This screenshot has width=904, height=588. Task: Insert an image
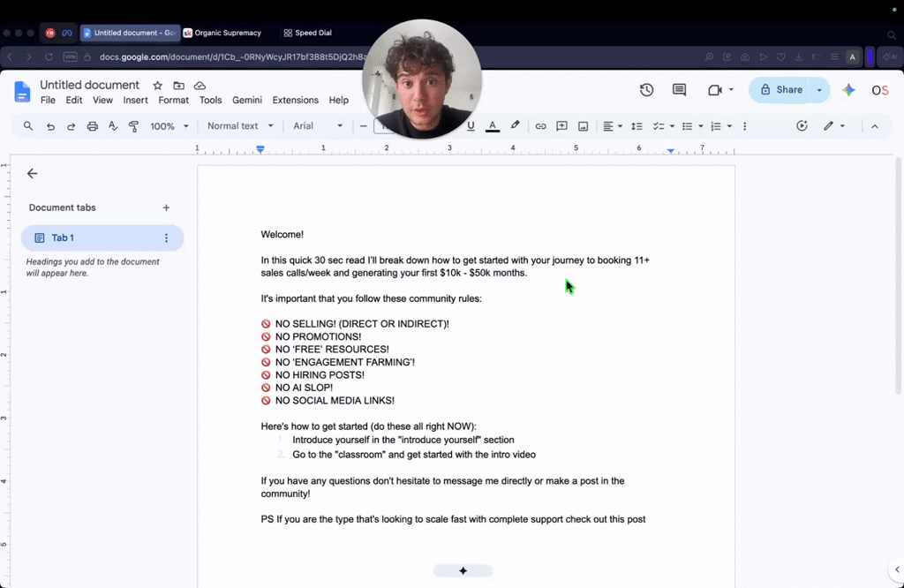coord(583,126)
